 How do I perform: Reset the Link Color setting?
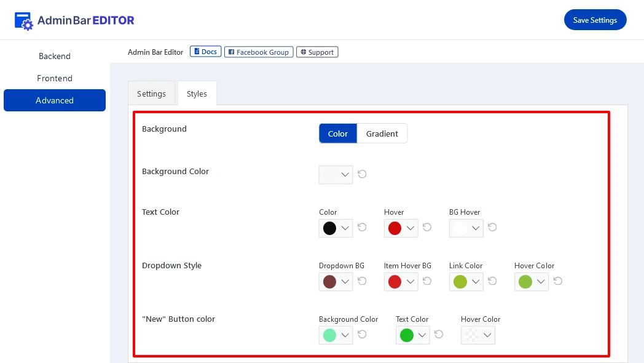coord(492,281)
